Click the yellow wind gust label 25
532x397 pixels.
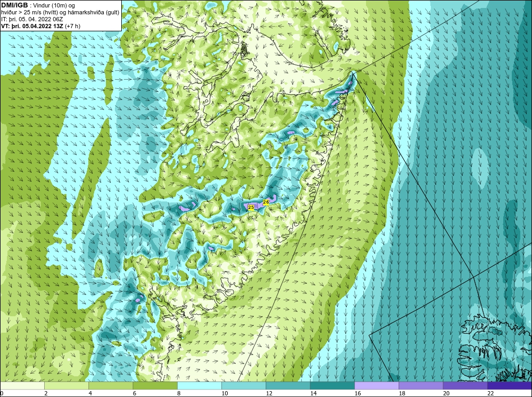point(251,207)
